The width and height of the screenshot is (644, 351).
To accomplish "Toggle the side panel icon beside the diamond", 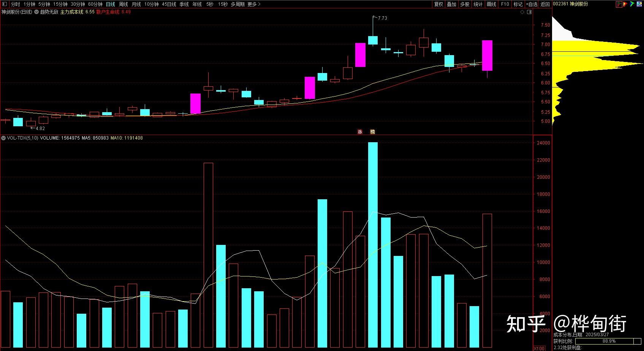I will point(529,12).
